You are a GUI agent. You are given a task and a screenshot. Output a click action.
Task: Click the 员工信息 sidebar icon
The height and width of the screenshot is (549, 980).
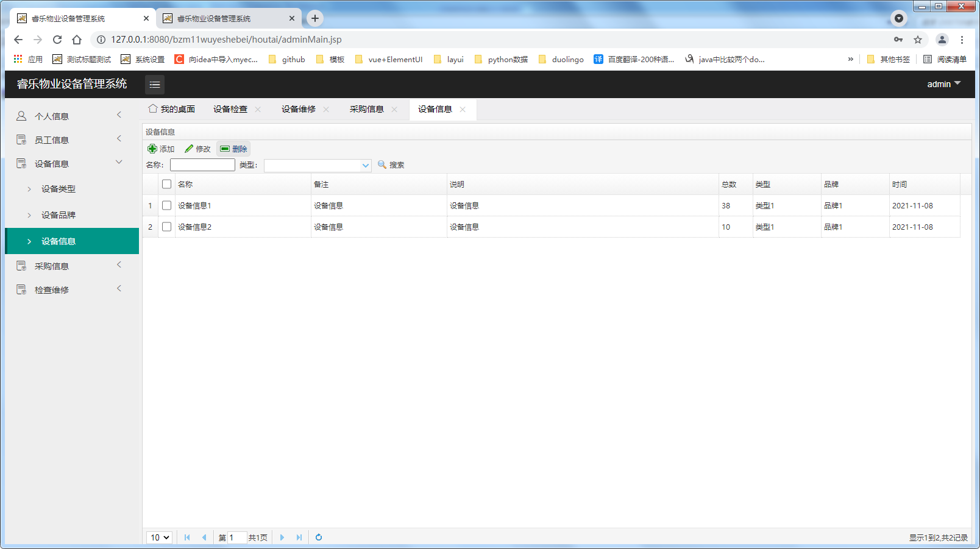click(x=21, y=140)
